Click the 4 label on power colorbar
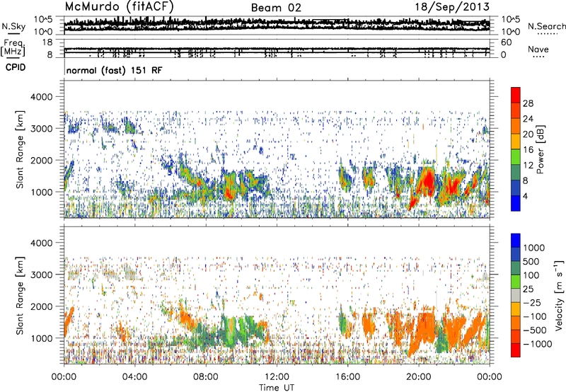This screenshot has width=566, height=392. tap(526, 196)
